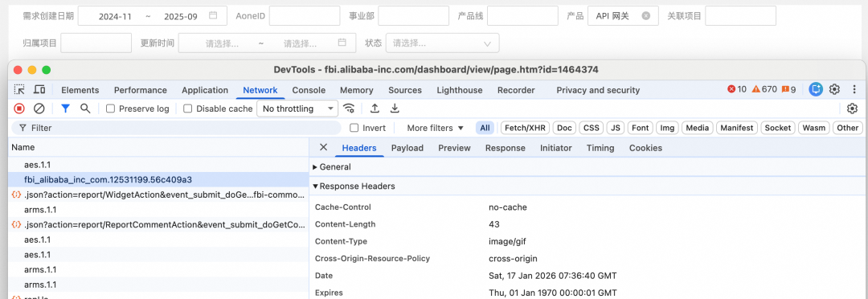Open the 产品 API 网关 dropdown
The image size is (868, 299).
623,16
